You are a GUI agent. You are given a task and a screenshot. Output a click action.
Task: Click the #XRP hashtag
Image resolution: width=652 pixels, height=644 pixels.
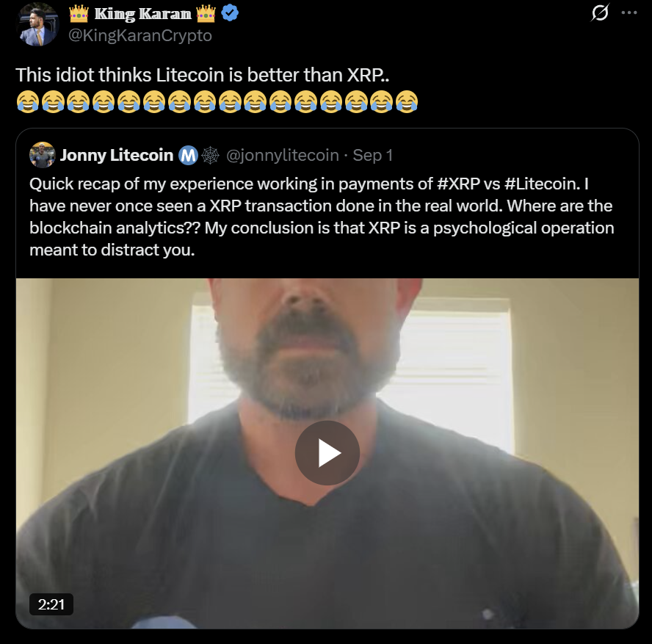[458, 184]
